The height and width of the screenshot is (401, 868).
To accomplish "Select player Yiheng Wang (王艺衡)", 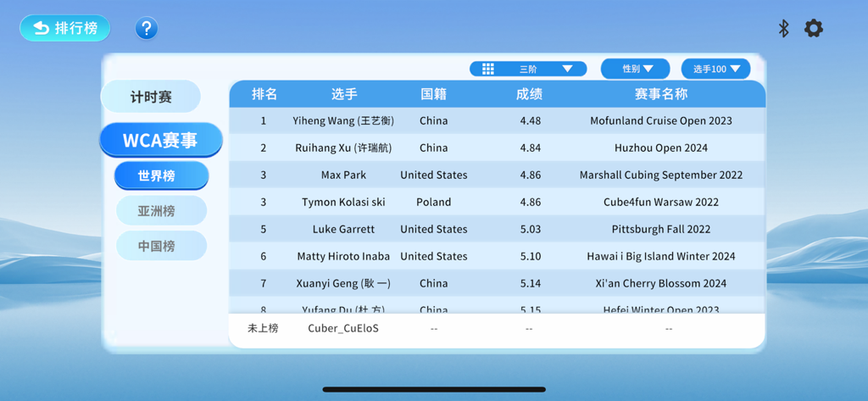I will pyautogui.click(x=343, y=120).
